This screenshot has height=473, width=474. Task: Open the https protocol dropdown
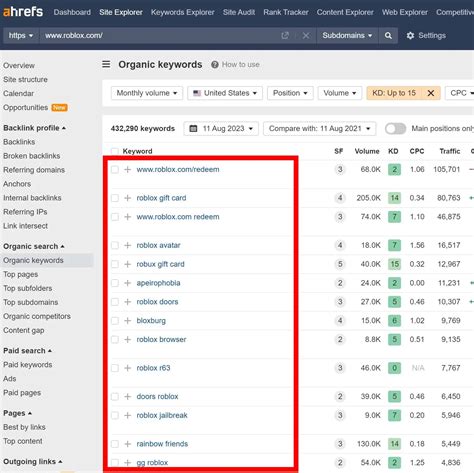[21, 35]
